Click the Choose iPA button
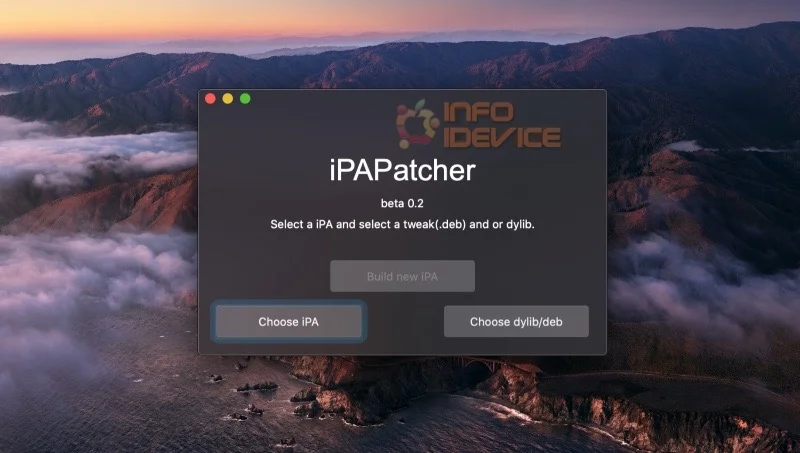This screenshot has height=453, width=800. (288, 321)
